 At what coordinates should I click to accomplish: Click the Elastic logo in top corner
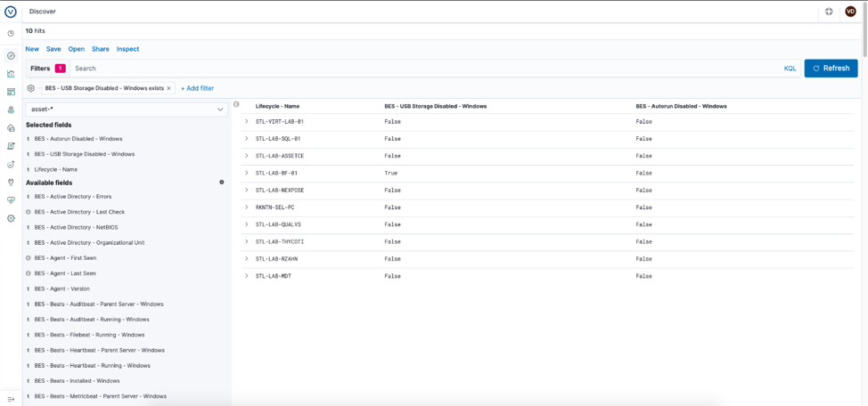[x=11, y=11]
